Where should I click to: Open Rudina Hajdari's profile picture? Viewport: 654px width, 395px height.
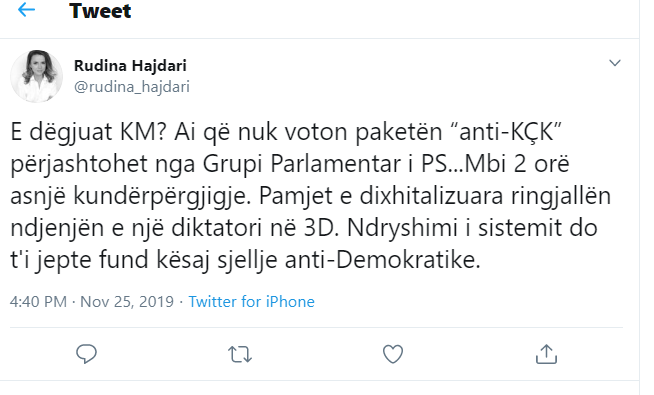pyautogui.click(x=37, y=76)
